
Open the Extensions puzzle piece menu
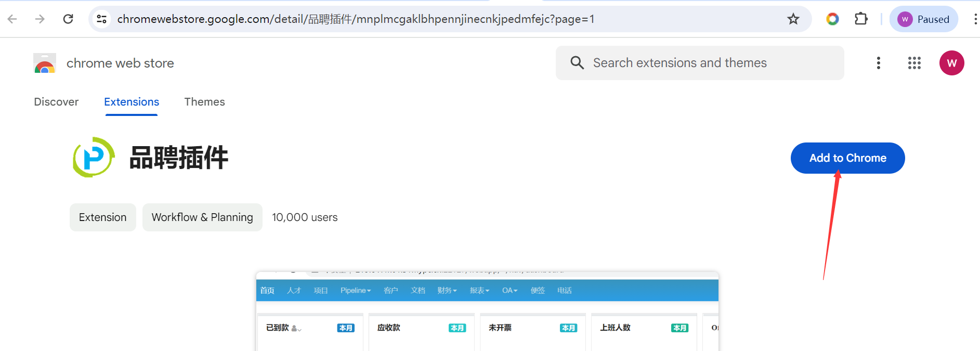pyautogui.click(x=861, y=19)
